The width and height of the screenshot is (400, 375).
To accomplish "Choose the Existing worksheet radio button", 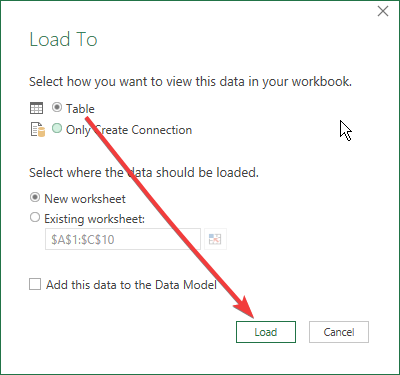I will 35,217.
